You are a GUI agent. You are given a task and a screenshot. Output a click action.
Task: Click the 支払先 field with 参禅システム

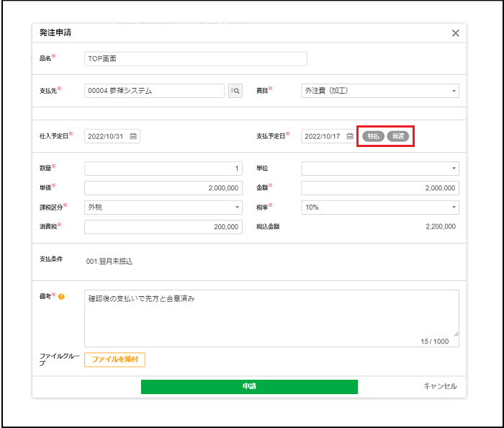154,91
